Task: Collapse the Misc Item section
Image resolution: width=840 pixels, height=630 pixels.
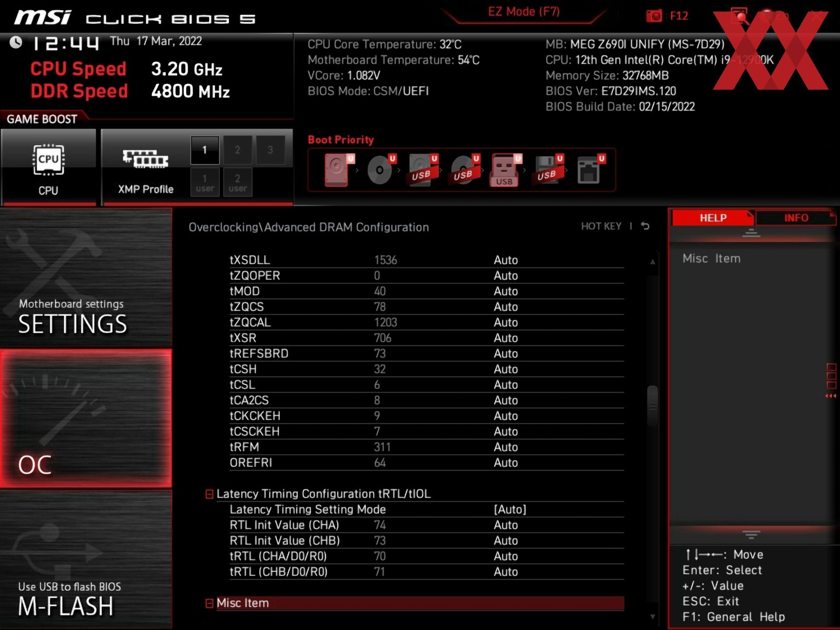Action: pyautogui.click(x=210, y=603)
